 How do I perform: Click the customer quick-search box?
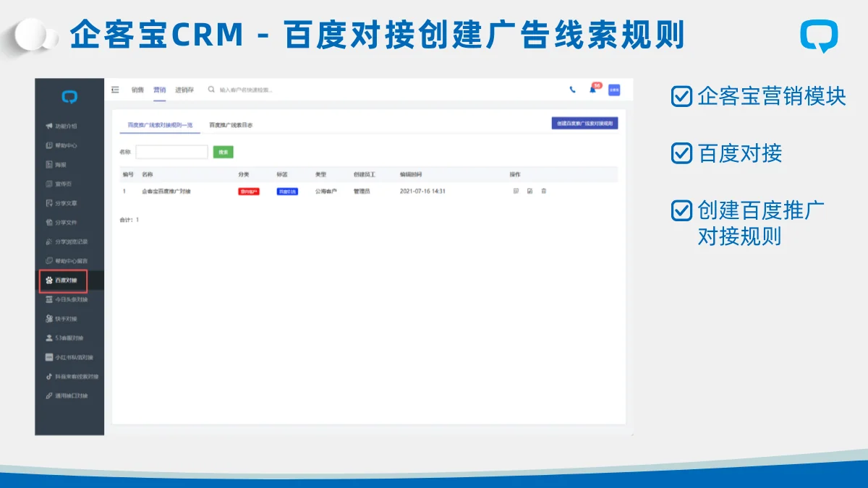[247, 90]
